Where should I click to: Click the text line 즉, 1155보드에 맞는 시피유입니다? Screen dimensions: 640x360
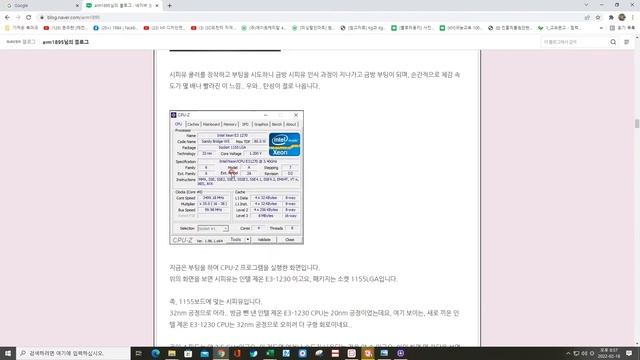coord(216,302)
